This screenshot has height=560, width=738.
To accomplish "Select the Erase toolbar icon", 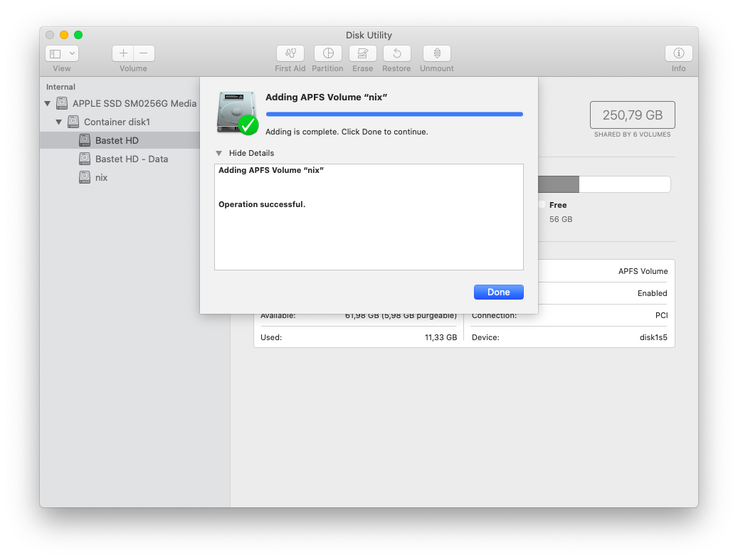I will point(362,53).
